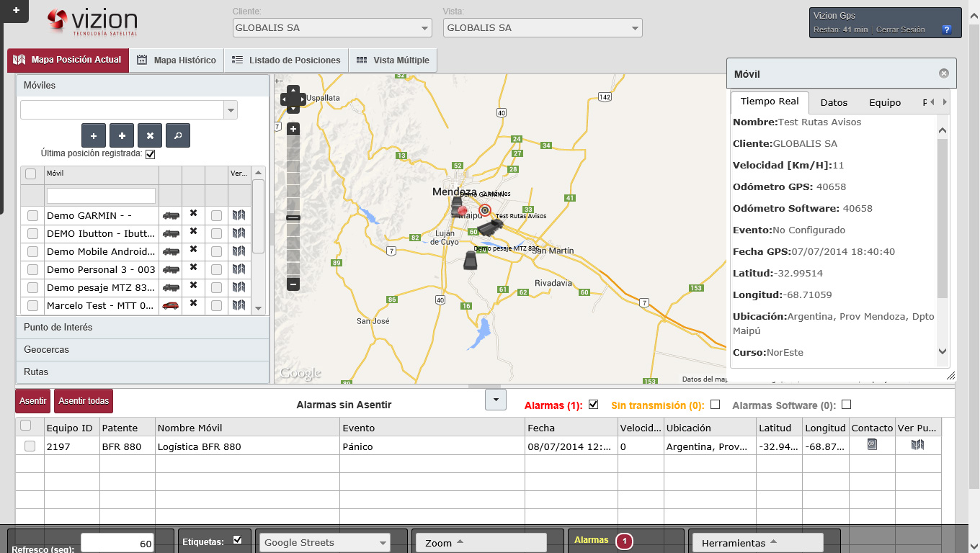Pan the map upward with arrow control
This screenshot has height=553, width=980.
pos(293,90)
